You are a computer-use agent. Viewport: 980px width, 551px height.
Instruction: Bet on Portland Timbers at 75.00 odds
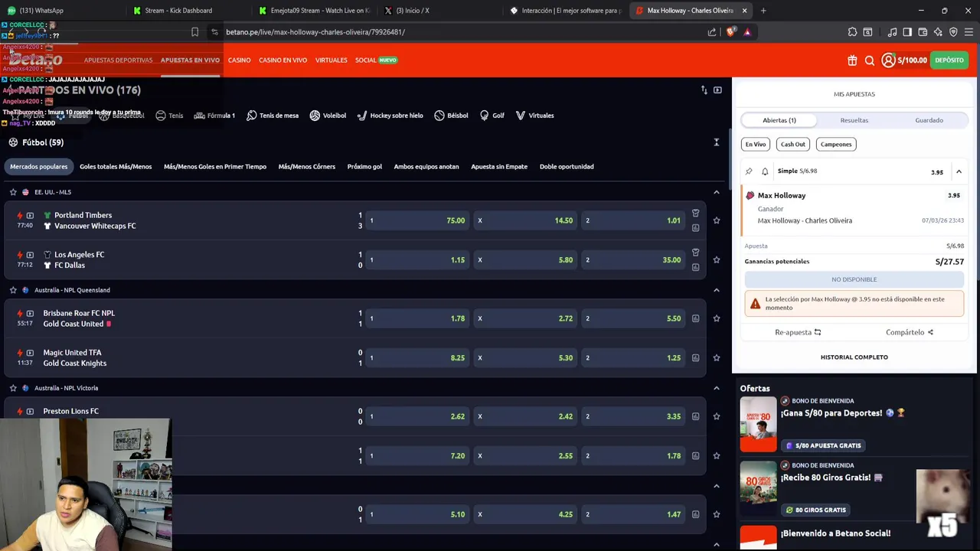click(417, 220)
